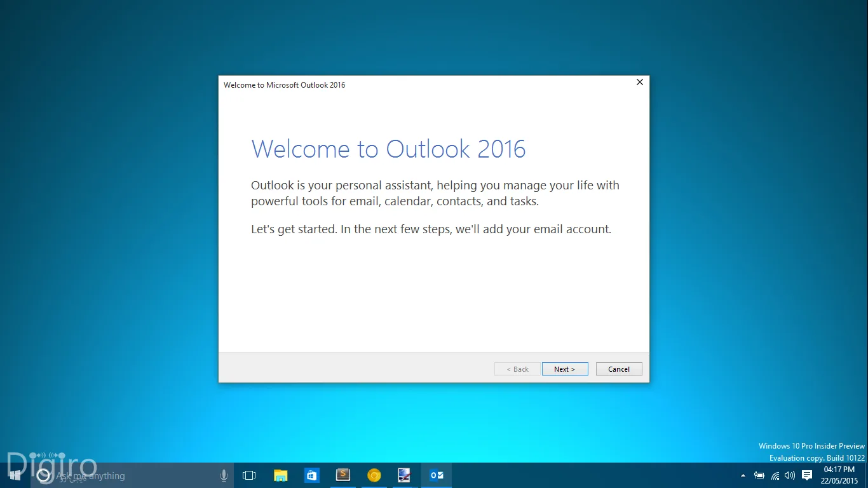Switch to Sublime Text on the taskbar
The image size is (868, 488).
click(342, 475)
